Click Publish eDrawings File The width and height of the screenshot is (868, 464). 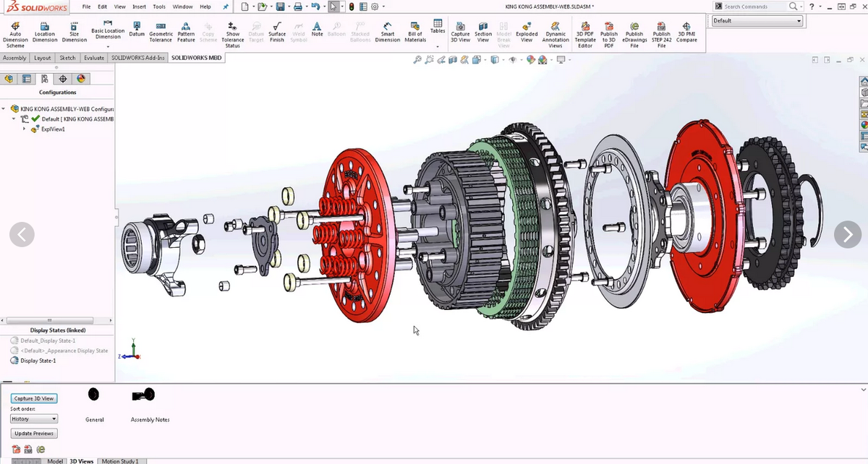[634, 35]
